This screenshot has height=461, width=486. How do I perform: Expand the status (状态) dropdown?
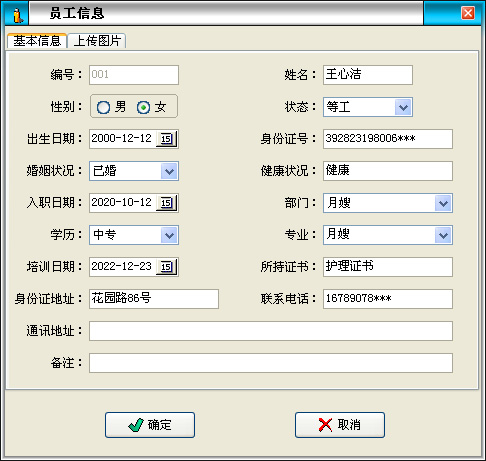point(403,107)
